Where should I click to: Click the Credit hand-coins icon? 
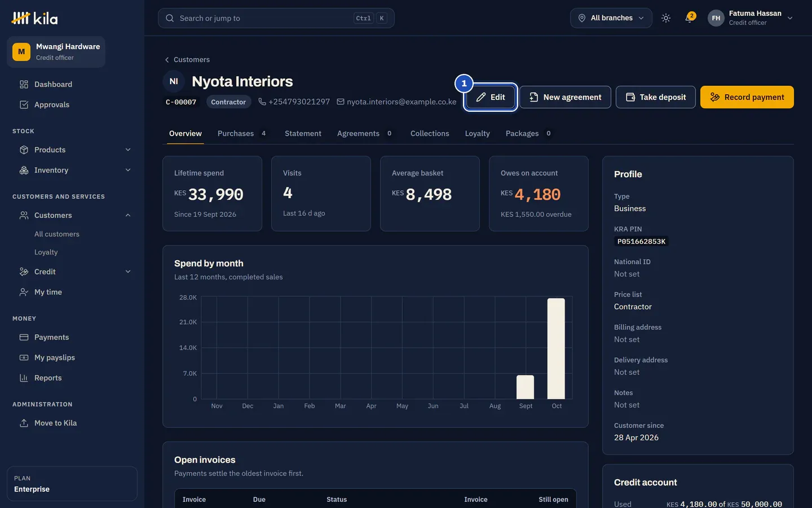24,272
